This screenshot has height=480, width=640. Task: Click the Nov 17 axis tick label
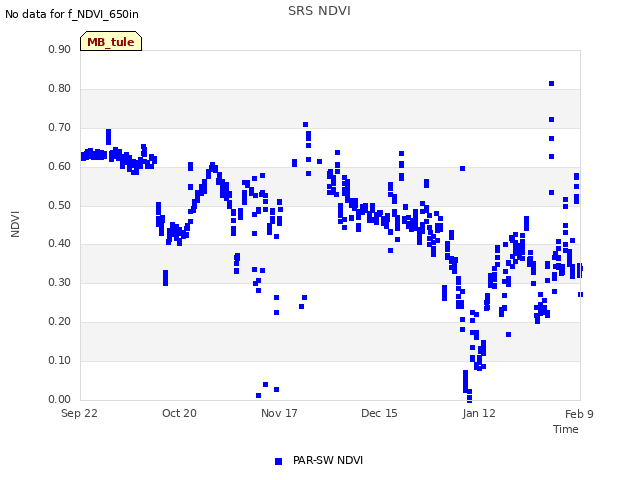[x=279, y=413]
